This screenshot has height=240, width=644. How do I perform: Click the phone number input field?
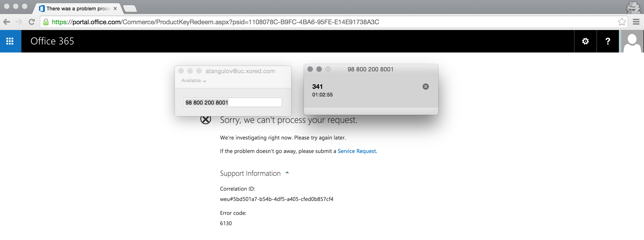point(233,102)
